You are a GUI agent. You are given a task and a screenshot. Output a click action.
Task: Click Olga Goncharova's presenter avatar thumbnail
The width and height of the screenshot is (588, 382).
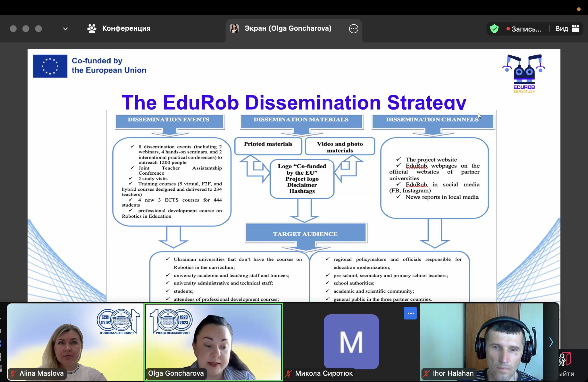point(234,28)
